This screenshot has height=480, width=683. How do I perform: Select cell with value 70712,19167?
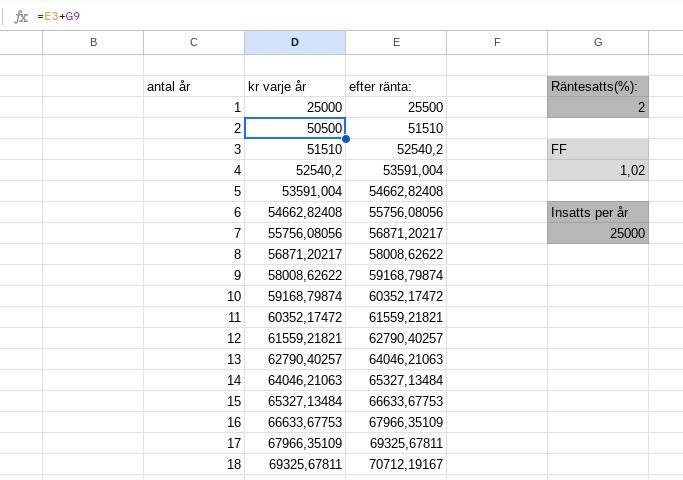click(396, 464)
